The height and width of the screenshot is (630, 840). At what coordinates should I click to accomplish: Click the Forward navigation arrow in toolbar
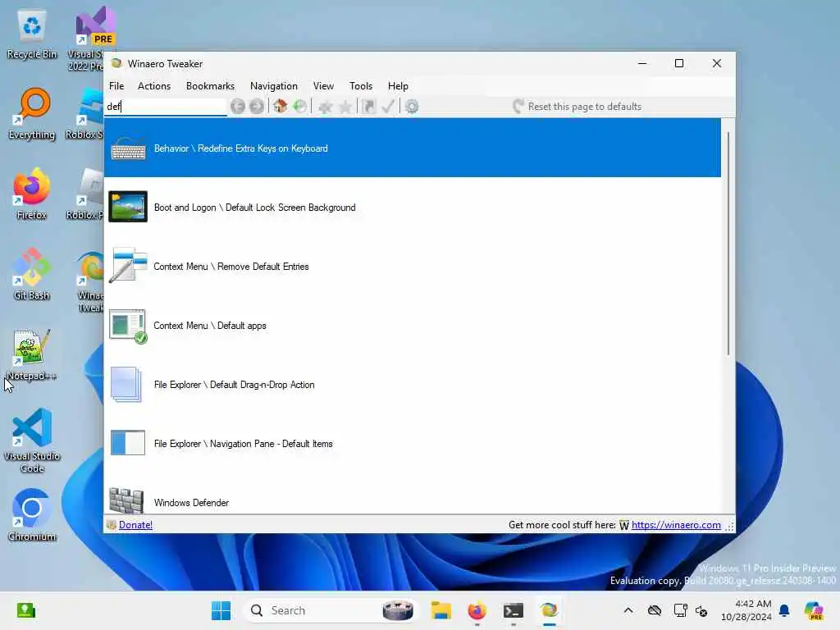point(257,107)
